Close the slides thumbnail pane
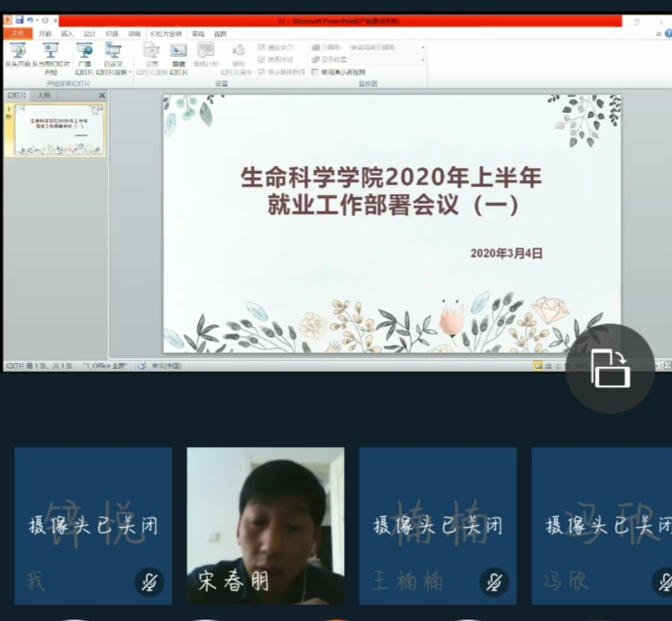Image resolution: width=672 pixels, height=621 pixels. point(102,96)
